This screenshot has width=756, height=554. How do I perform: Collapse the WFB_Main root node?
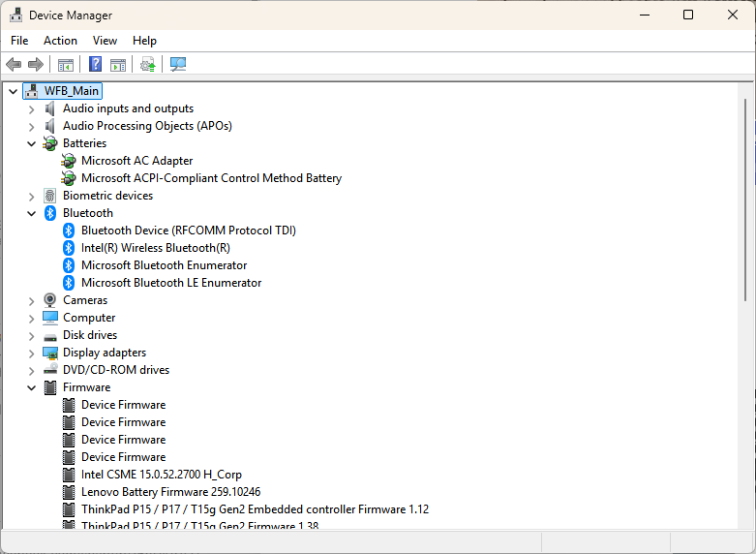pyautogui.click(x=13, y=91)
